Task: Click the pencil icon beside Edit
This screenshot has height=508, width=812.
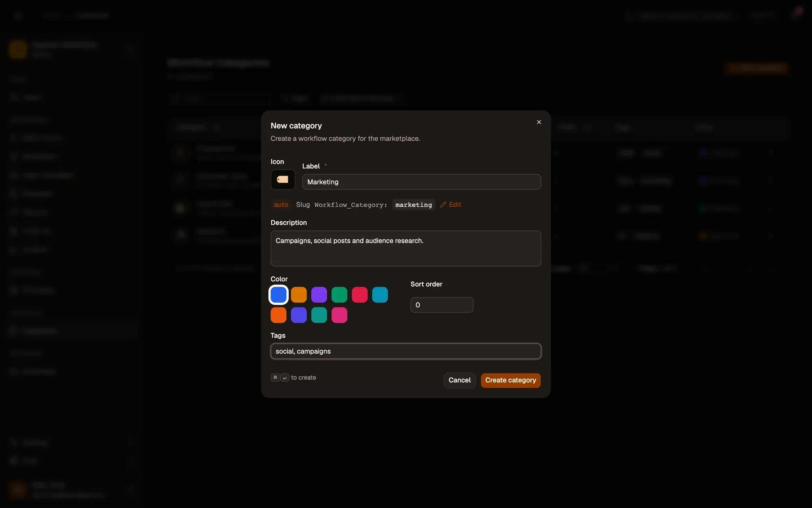Action: (443, 204)
